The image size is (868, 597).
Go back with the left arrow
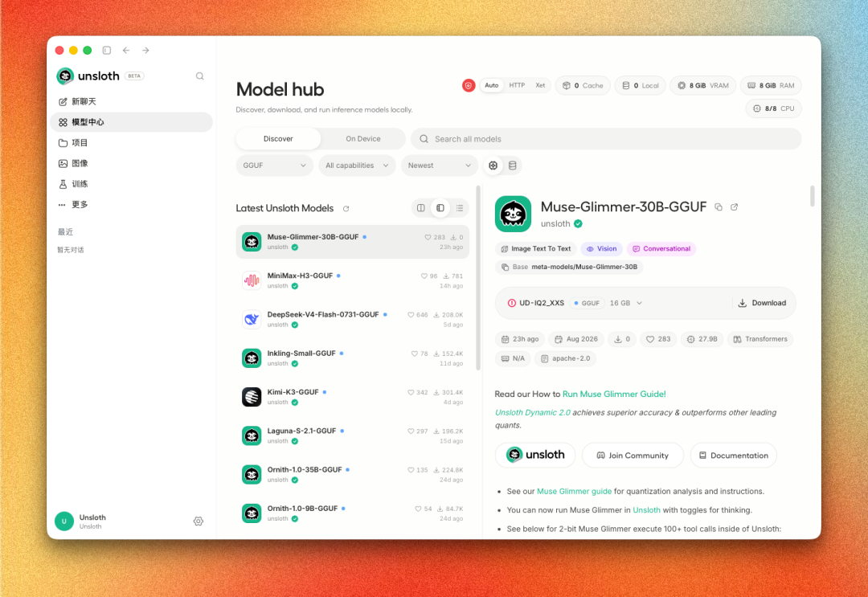tap(126, 51)
